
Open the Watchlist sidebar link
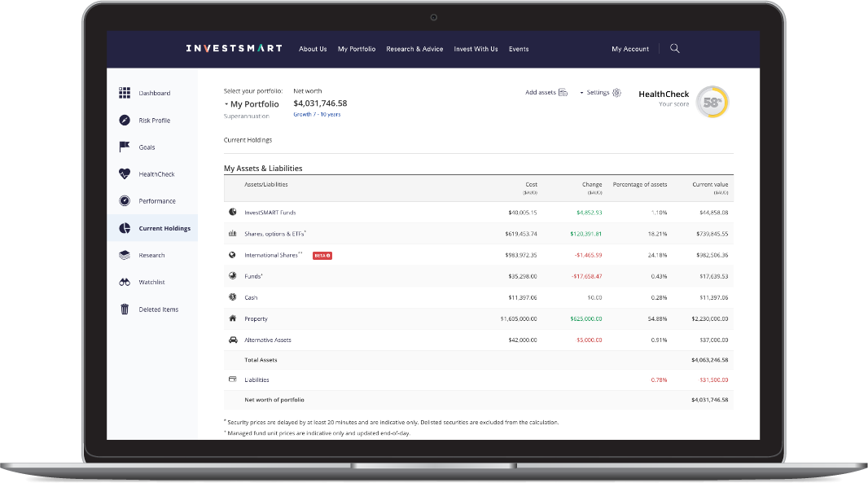(151, 283)
